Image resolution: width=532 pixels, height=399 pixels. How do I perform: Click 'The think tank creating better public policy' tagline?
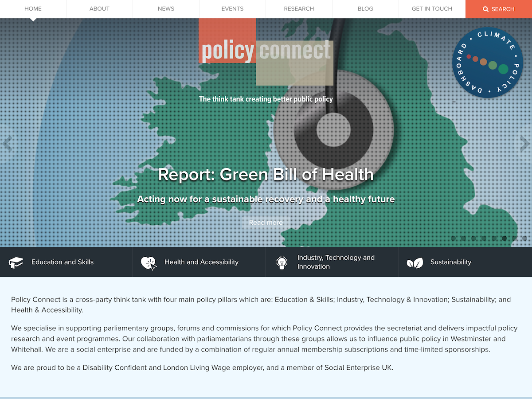pos(266,99)
